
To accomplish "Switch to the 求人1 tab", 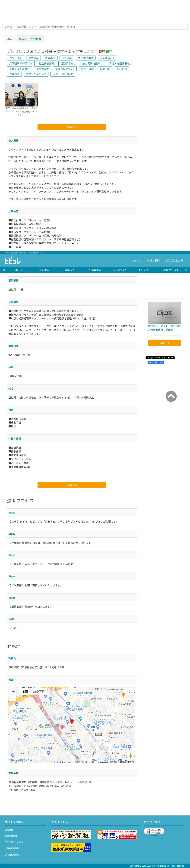I will (x=11, y=39).
